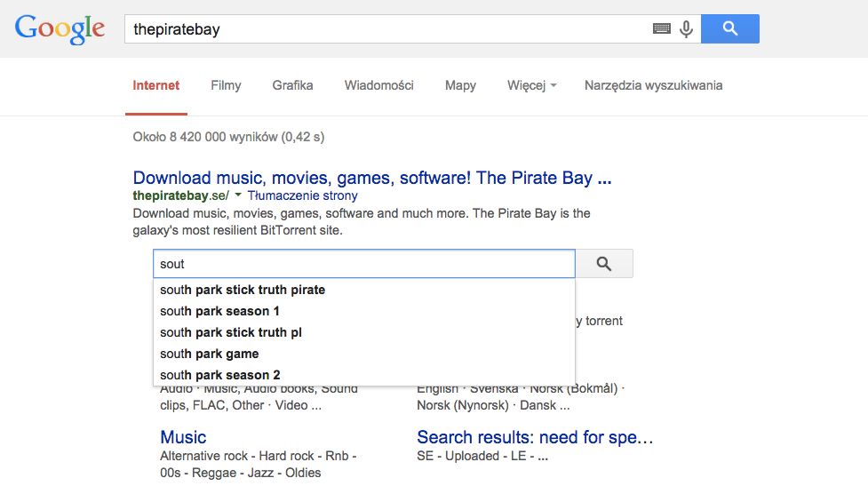Click the Google logo
The height and width of the screenshot is (486, 868).
pos(60,28)
